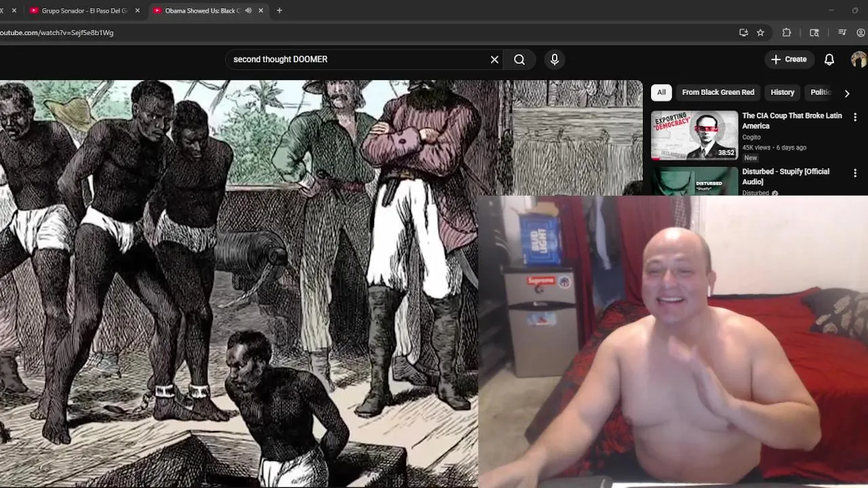Select the 'History' filter chip
Screen dimensions: 868x488
pyautogui.click(x=782, y=92)
